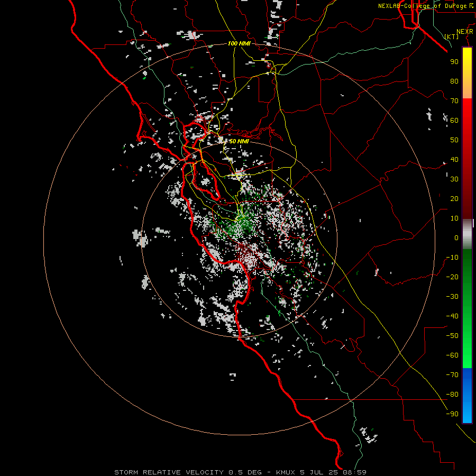Click the -40 value on velocity scale
Image resolution: width=476 pixels, height=476 pixels.
(x=452, y=316)
